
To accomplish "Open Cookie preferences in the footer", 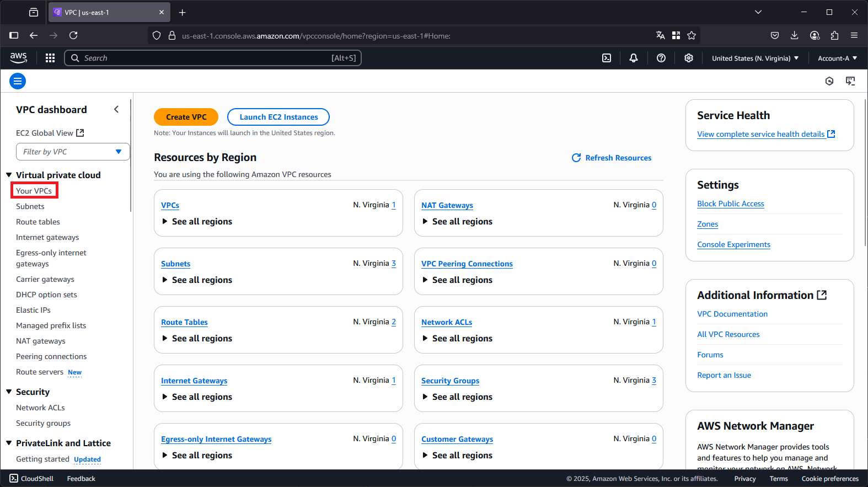I will pos(830,478).
